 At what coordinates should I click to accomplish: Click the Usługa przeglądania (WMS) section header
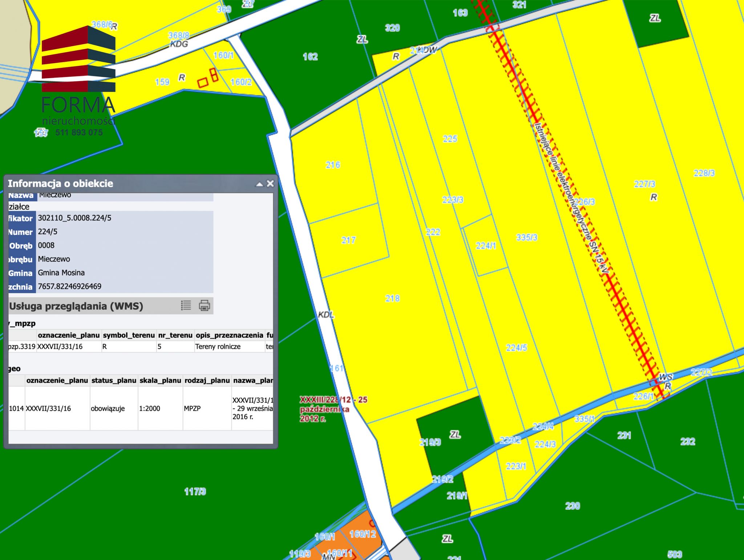(x=76, y=306)
